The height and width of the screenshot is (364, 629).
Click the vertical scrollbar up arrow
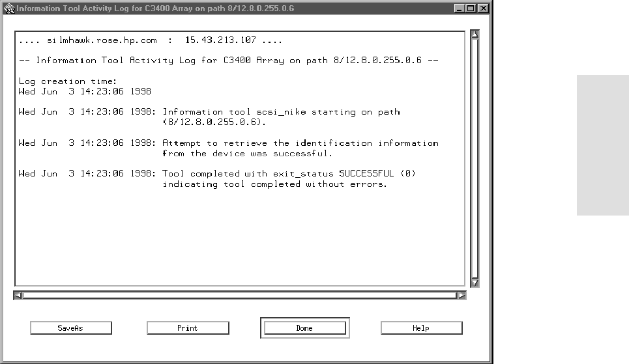click(x=475, y=34)
